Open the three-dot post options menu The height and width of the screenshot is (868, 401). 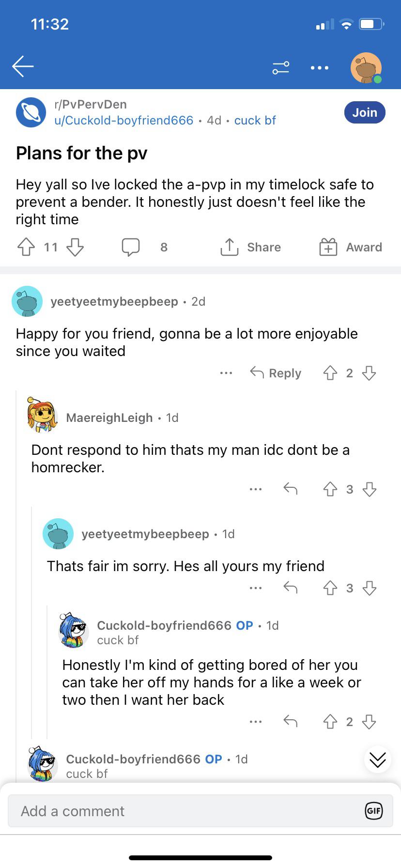[320, 68]
